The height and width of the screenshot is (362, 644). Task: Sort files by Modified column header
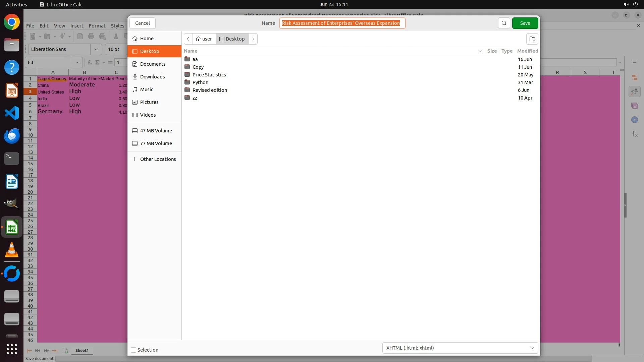coord(527,51)
